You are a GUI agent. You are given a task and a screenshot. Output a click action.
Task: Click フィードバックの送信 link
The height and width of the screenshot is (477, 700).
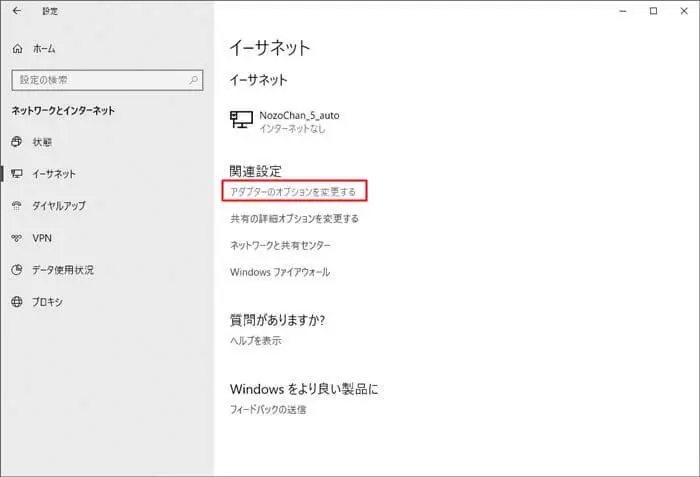click(x=267, y=409)
